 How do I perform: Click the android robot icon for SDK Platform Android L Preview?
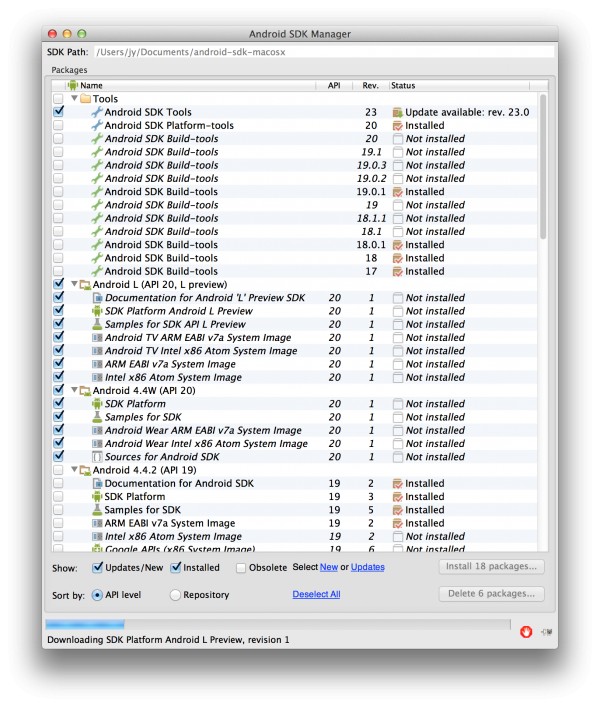97,311
